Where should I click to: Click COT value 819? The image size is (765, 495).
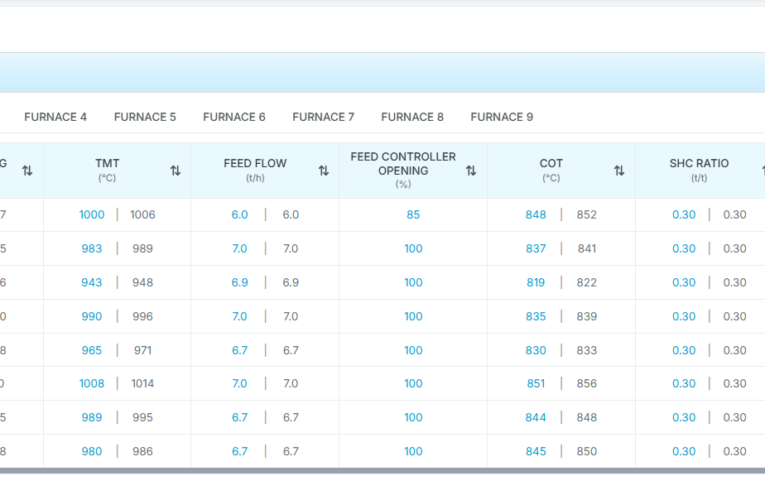click(536, 283)
